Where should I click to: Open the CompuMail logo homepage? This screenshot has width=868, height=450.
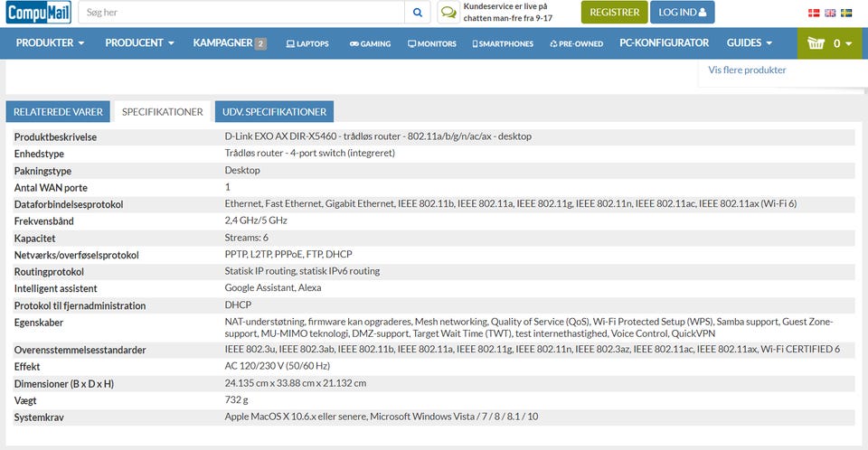39,12
